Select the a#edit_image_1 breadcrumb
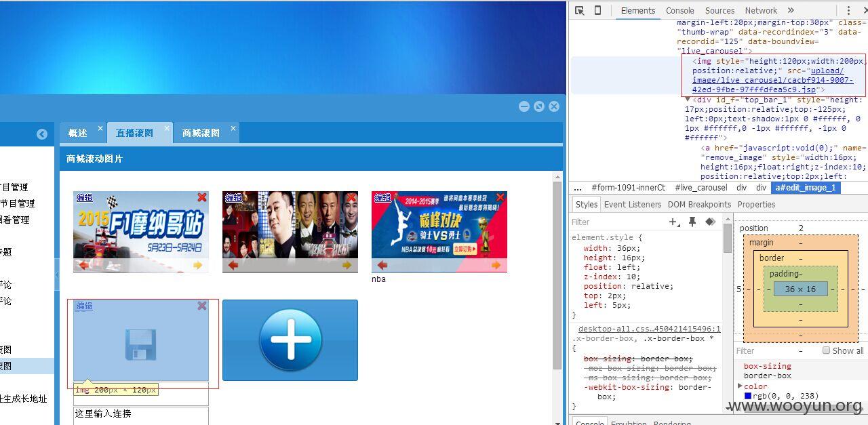This screenshot has height=425, width=868. [806, 188]
